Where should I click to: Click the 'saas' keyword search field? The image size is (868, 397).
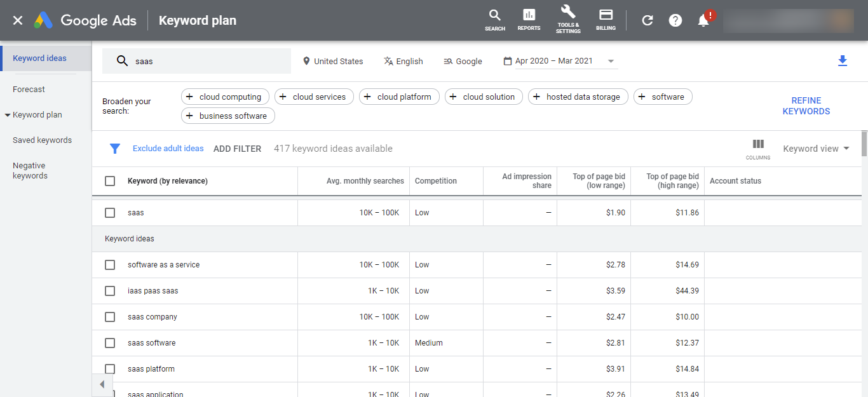pyautogui.click(x=197, y=61)
